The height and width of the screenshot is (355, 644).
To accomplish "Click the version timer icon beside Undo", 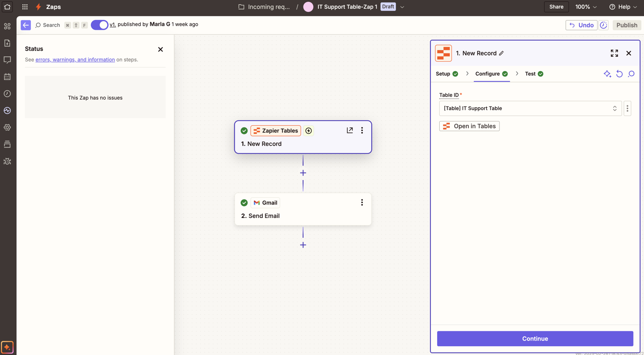I will coord(603,25).
